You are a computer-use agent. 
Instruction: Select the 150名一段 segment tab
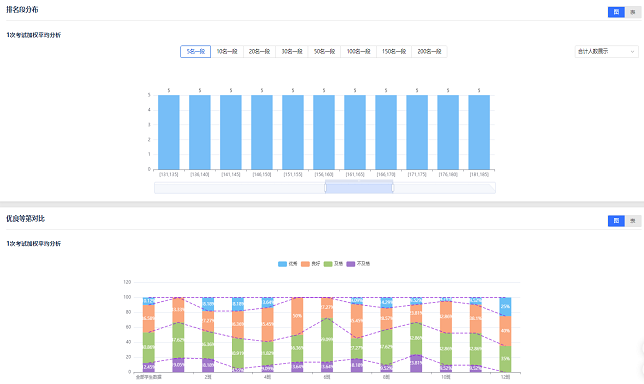[394, 51]
